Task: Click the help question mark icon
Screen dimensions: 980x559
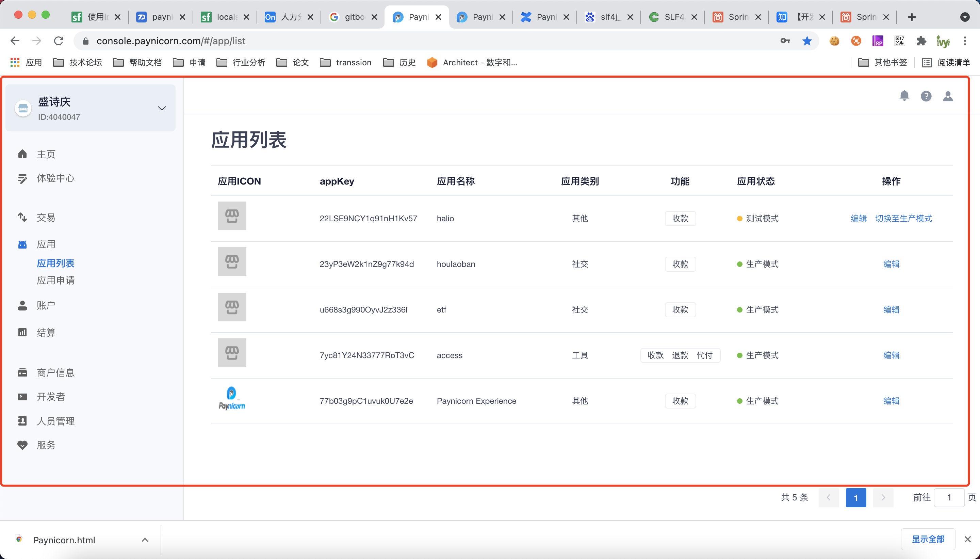Action: 926,96
